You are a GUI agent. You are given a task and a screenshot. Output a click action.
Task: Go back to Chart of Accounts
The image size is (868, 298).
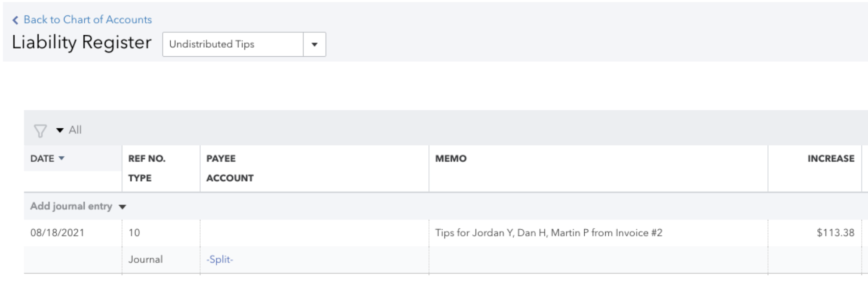pos(87,20)
